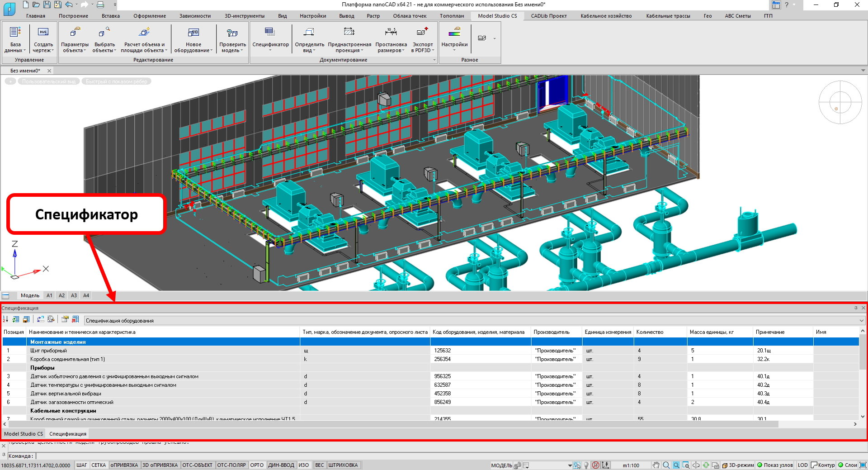Expand the Спецификация оборудования dropdown
Viewport: 868px width, 470px height.
click(x=861, y=321)
